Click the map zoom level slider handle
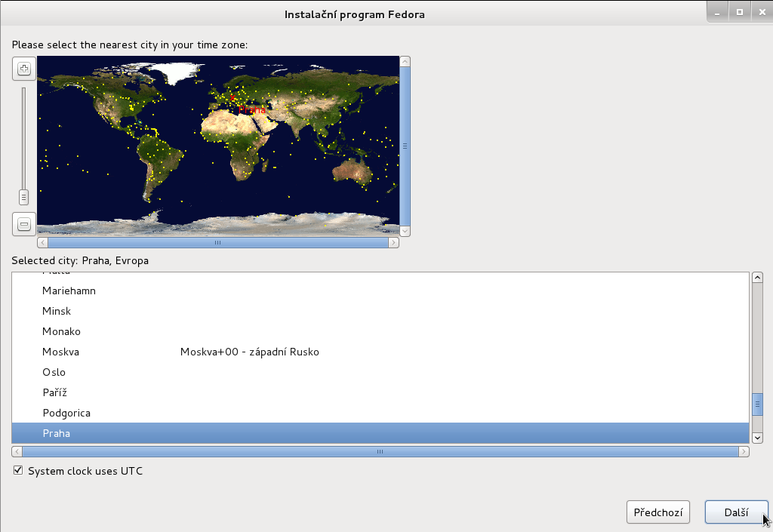This screenshot has width=773, height=532. [24, 197]
